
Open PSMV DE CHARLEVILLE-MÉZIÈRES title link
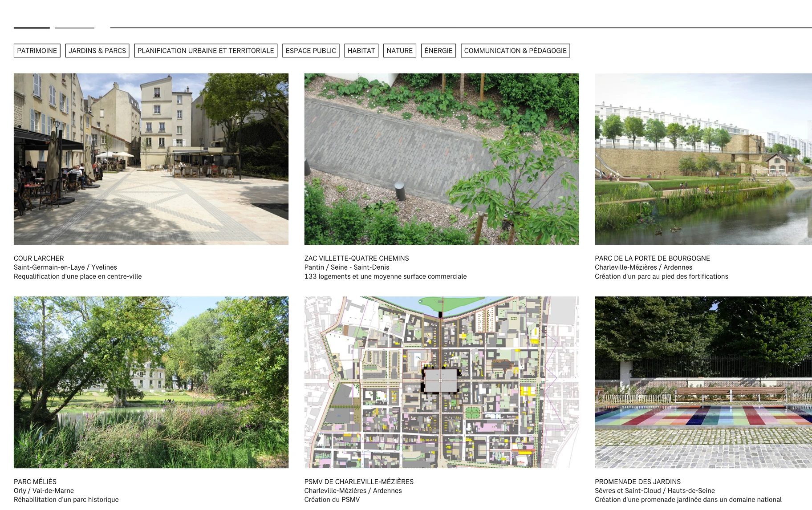pos(359,482)
